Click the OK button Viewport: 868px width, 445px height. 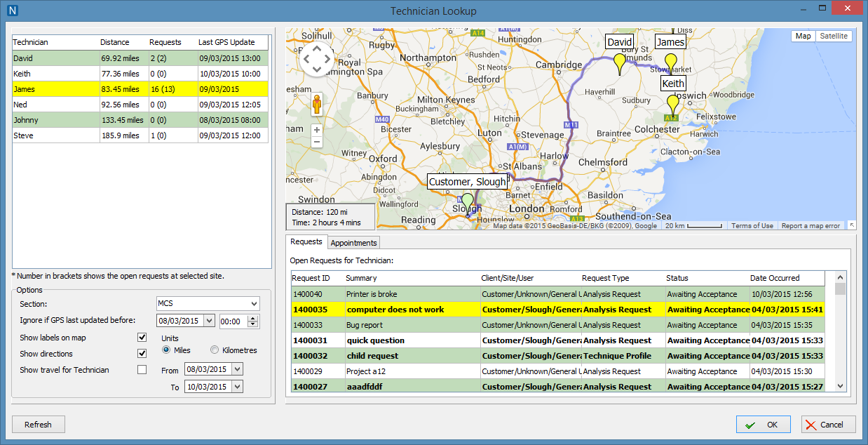tap(763, 425)
